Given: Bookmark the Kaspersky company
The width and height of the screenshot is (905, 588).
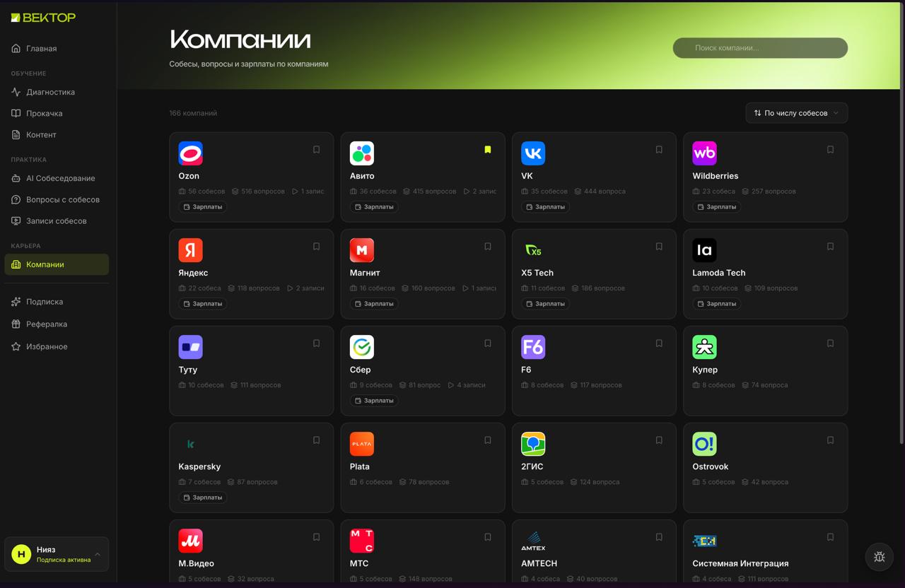Looking at the screenshot, I should (x=316, y=440).
